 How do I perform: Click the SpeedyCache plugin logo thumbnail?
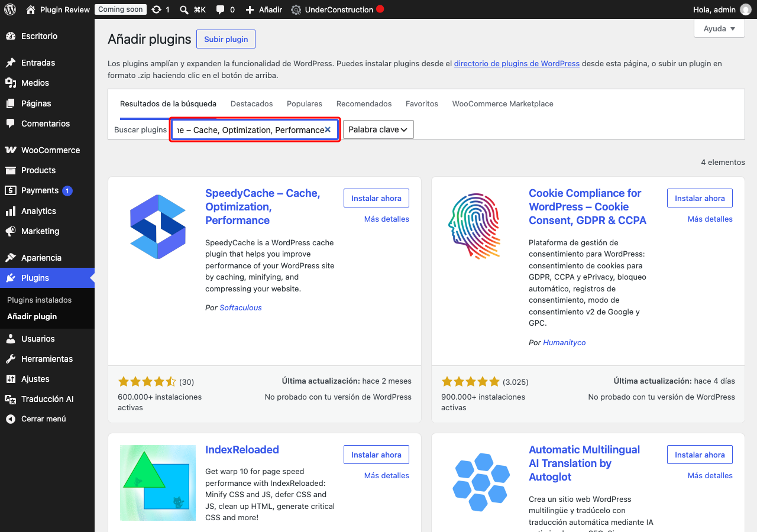tap(158, 226)
